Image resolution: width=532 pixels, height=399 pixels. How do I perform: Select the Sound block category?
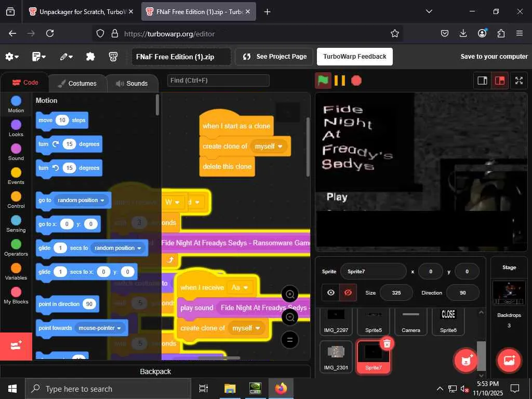[x=16, y=152]
